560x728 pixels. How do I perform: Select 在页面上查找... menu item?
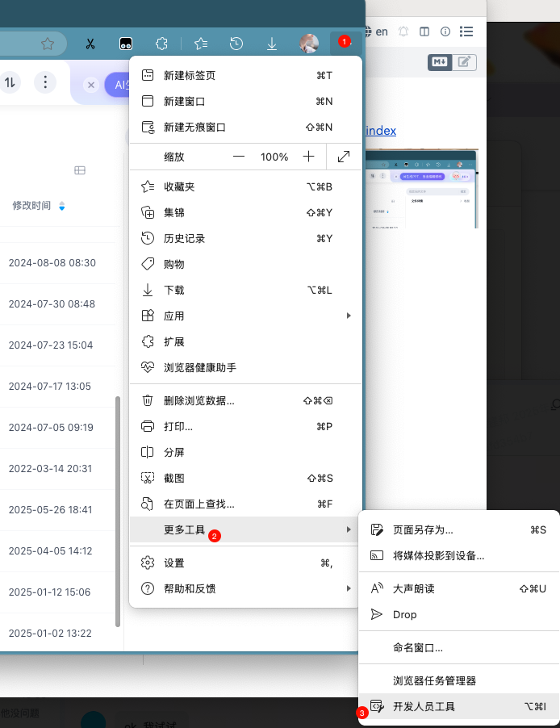(x=245, y=504)
